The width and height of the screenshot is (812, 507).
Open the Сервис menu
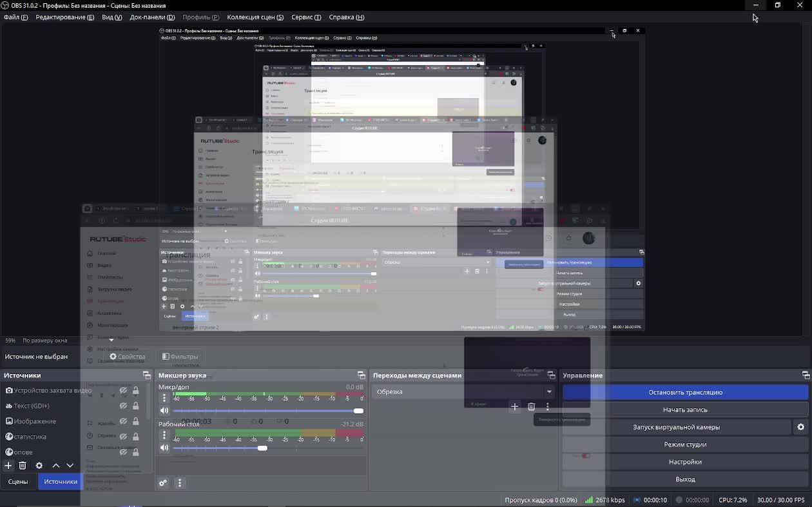(306, 17)
